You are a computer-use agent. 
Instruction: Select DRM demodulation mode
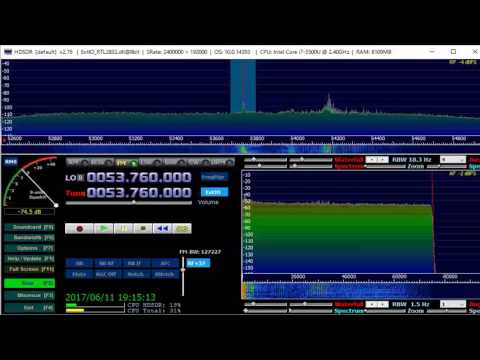223,163
